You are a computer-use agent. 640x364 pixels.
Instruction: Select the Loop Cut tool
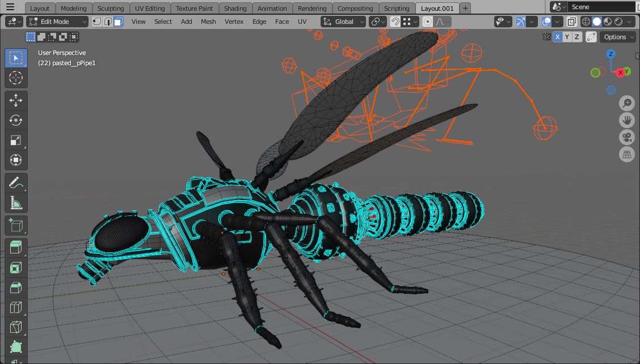click(16, 308)
